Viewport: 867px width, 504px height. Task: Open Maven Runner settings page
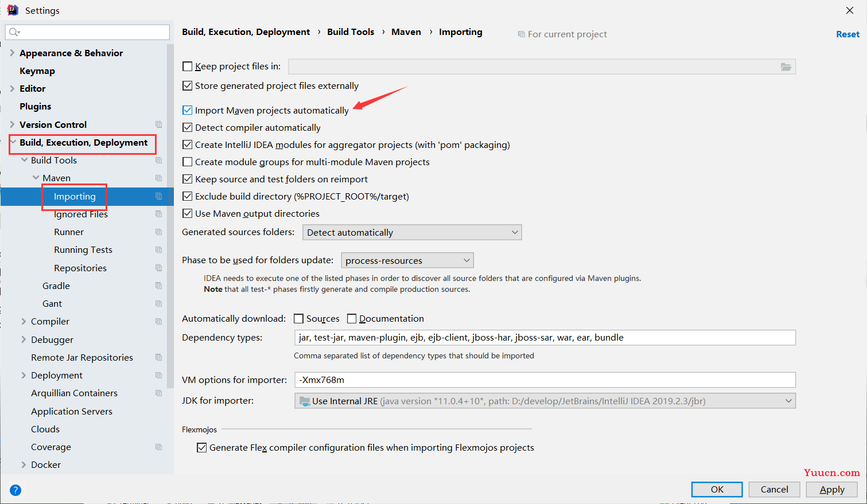pos(69,232)
